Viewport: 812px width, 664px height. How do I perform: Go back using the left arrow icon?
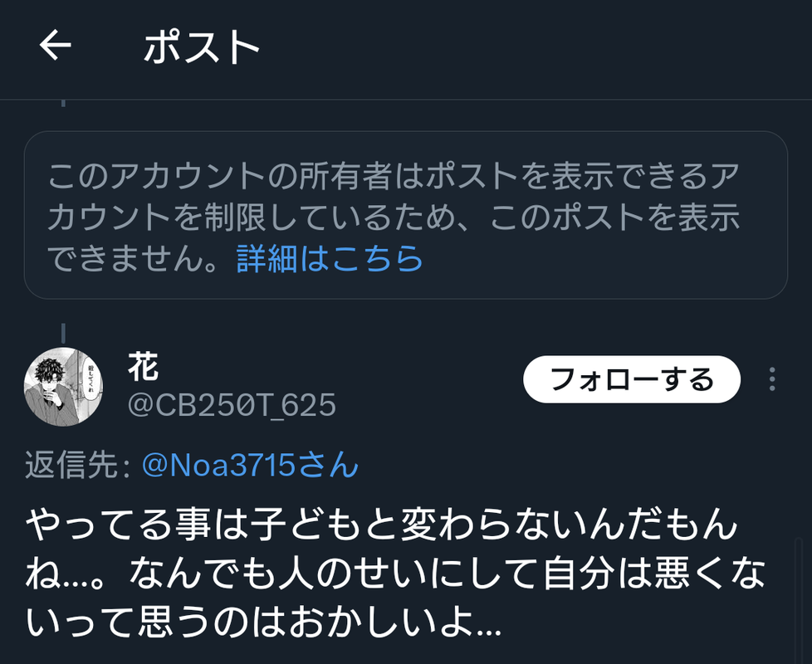click(56, 46)
